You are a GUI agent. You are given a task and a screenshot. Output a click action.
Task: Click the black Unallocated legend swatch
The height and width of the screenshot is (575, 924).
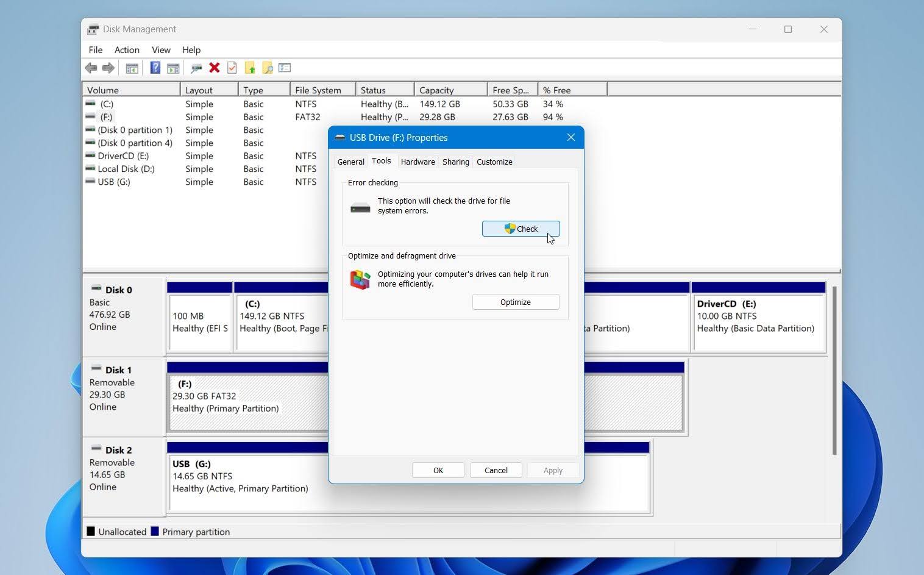(91, 531)
